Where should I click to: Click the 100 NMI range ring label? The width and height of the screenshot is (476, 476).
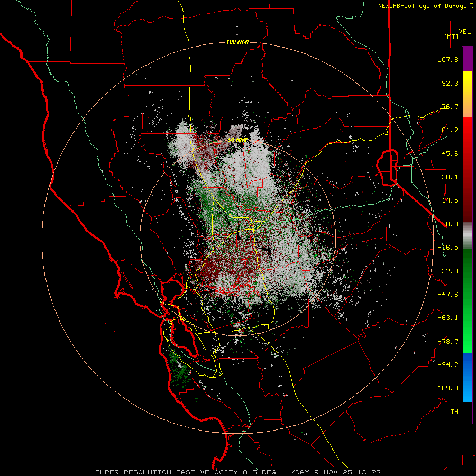pyautogui.click(x=237, y=42)
